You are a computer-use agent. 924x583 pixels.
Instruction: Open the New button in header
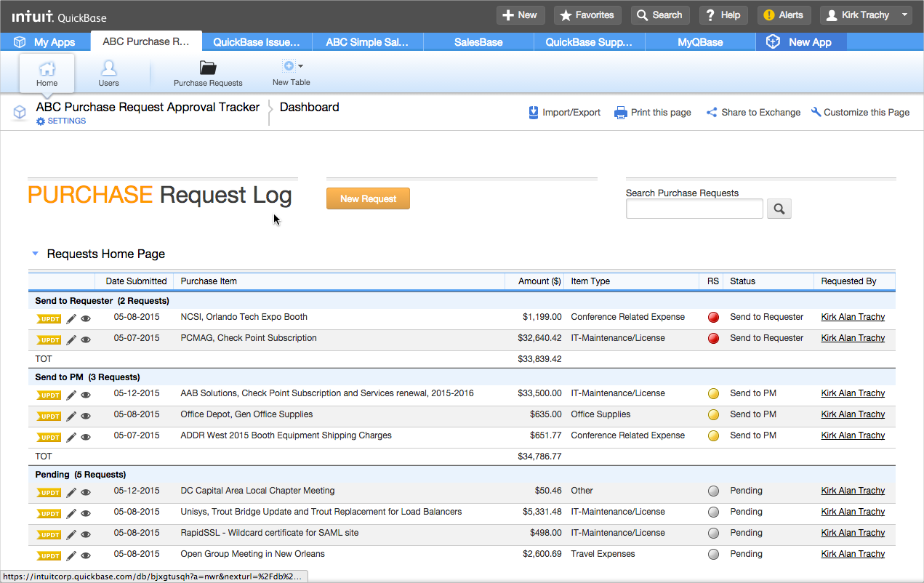(520, 15)
